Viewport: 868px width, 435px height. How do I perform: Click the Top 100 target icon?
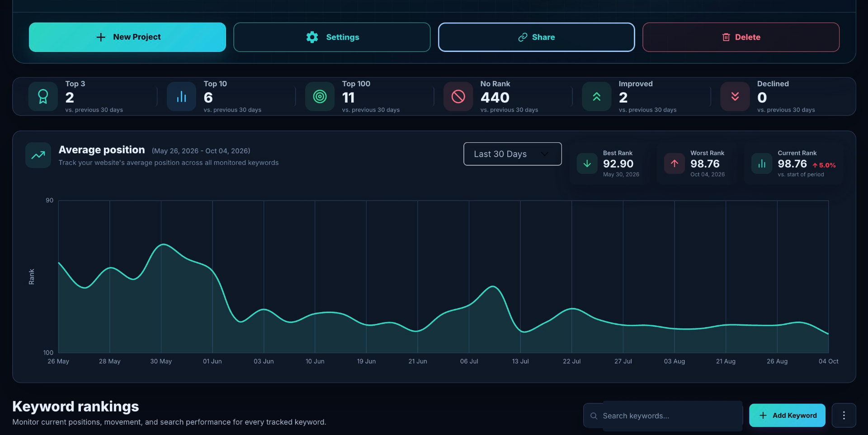tap(320, 97)
